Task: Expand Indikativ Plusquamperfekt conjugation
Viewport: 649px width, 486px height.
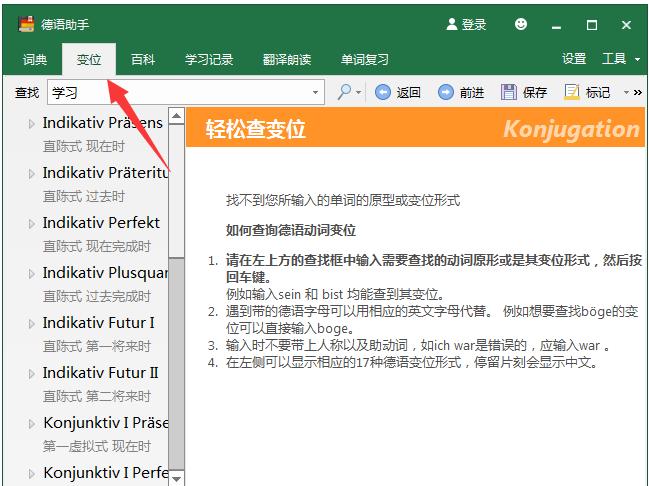Action: tap(31, 274)
